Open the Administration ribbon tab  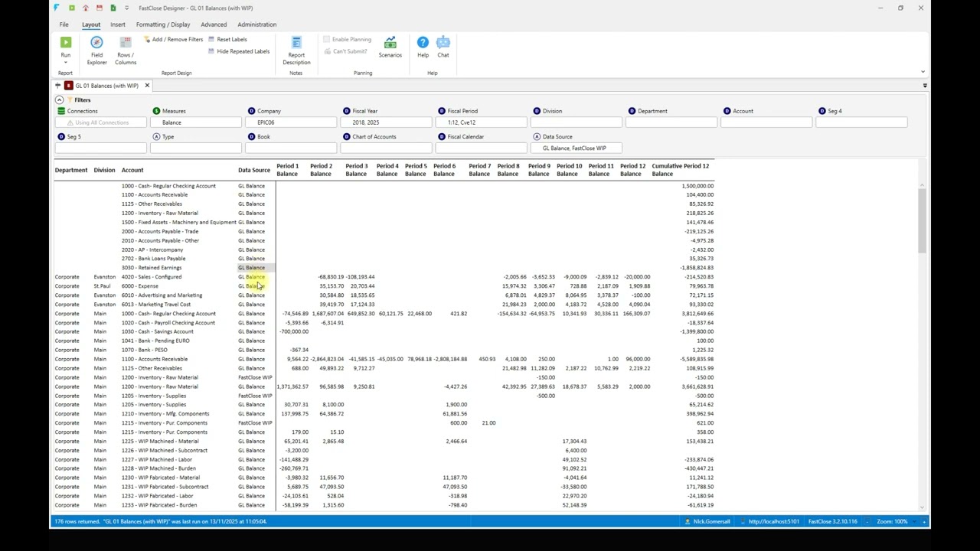click(x=256, y=24)
